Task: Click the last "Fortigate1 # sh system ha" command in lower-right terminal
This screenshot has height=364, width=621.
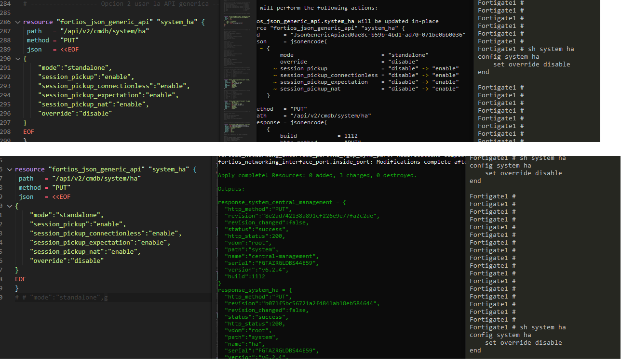Action: pos(518,327)
